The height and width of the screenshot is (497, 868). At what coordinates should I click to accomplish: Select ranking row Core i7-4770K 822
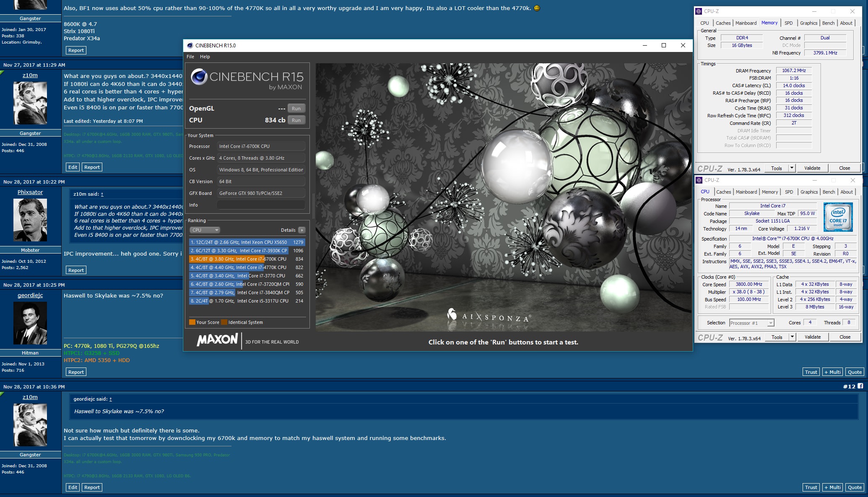tap(247, 267)
